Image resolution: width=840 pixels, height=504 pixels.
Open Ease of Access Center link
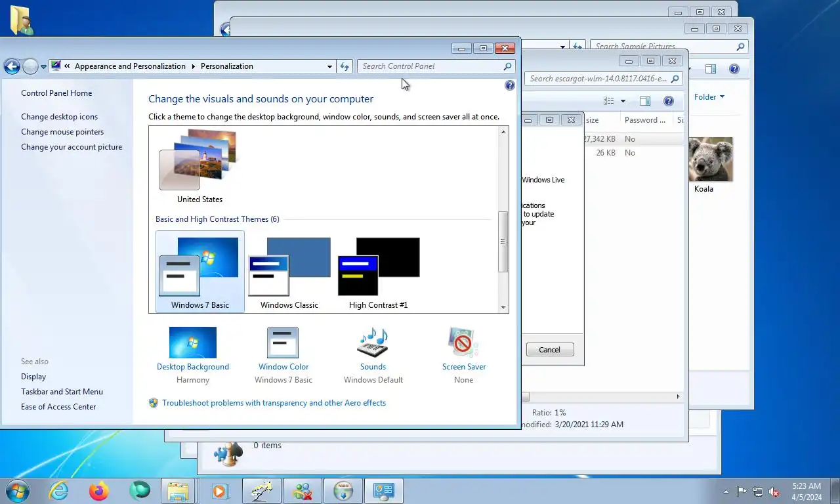point(58,407)
